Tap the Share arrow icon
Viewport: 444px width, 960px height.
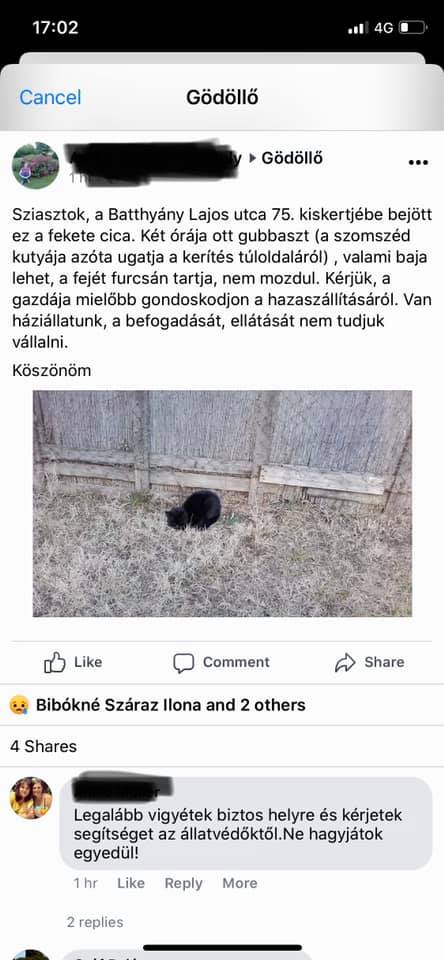345,662
